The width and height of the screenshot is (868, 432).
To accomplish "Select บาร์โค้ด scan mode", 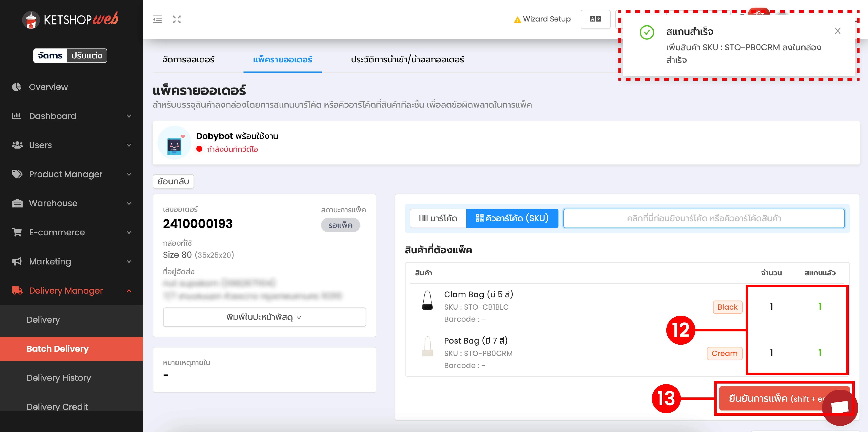I will click(x=438, y=218).
